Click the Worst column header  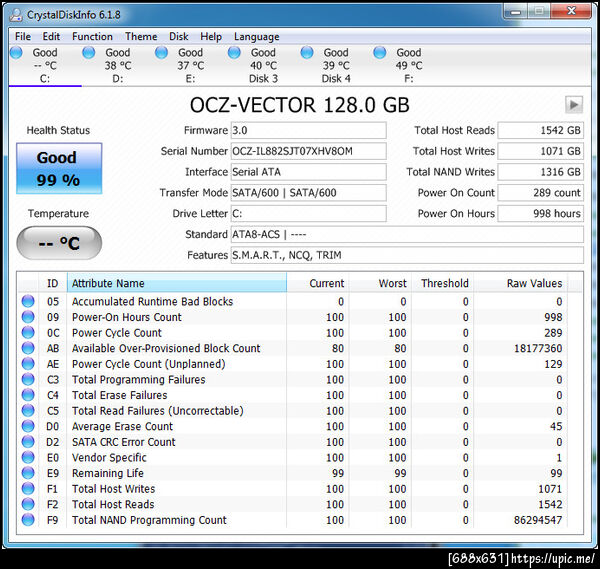click(x=380, y=283)
